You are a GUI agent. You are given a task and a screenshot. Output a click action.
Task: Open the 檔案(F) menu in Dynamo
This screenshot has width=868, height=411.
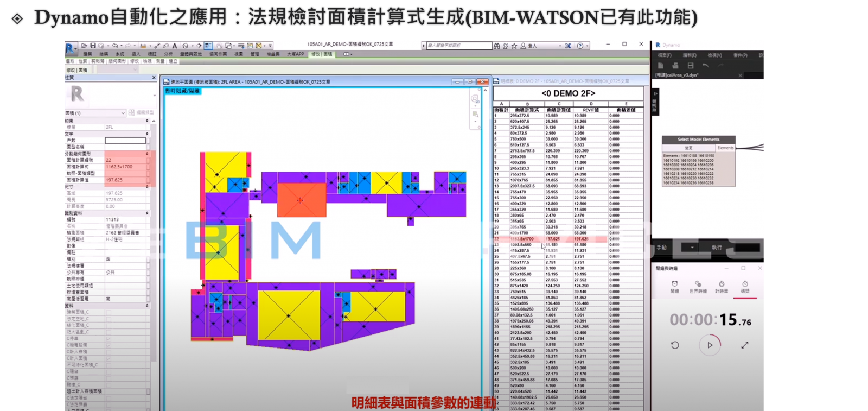coord(665,55)
